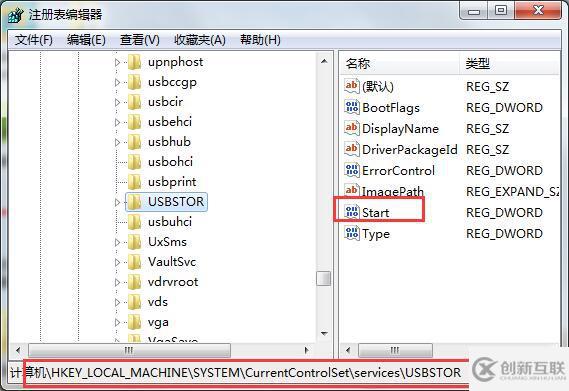Maximize the Registry Editor window
The width and height of the screenshot is (569, 391).
click(501, 10)
